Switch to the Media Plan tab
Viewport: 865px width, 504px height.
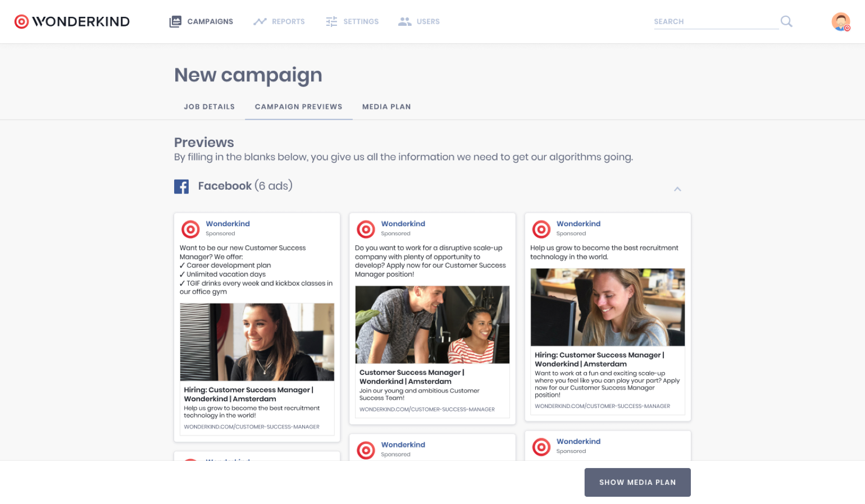point(386,107)
